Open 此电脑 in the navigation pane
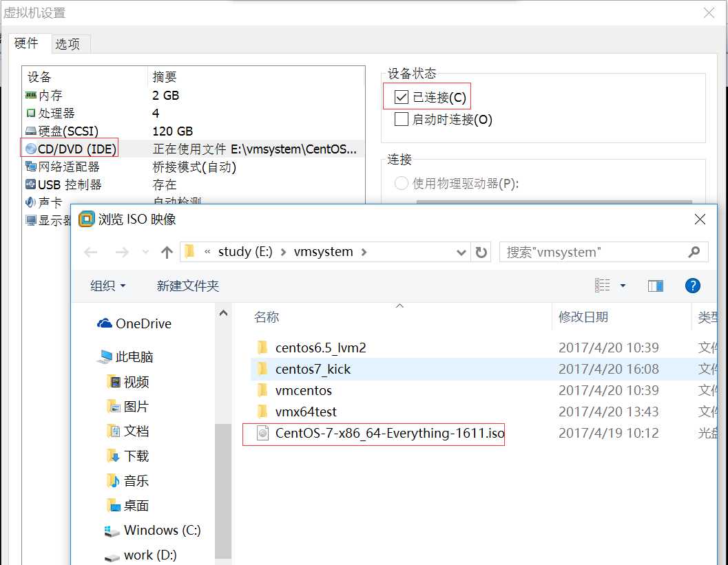Image resolution: width=728 pixels, height=565 pixels. coord(125,356)
